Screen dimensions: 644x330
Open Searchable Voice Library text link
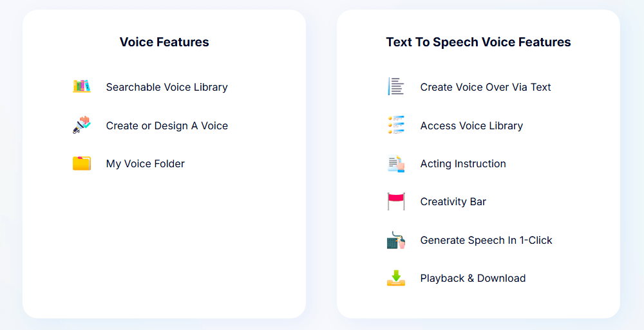[x=167, y=87]
